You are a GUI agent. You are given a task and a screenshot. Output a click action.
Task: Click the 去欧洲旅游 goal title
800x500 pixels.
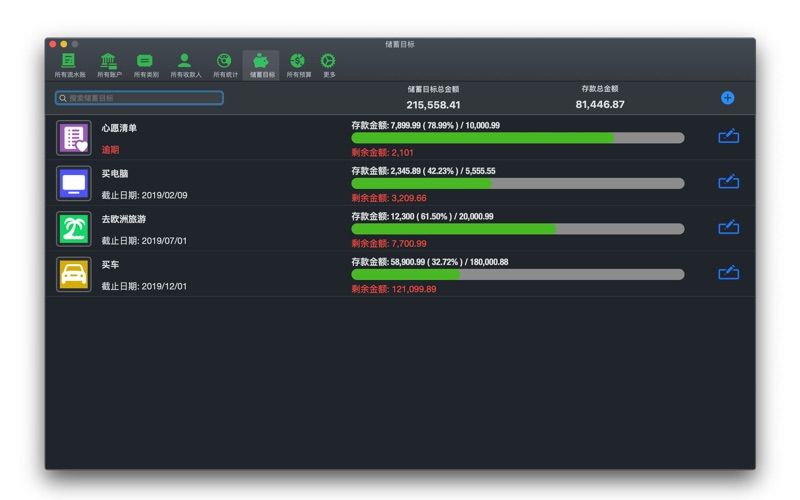[124, 219]
